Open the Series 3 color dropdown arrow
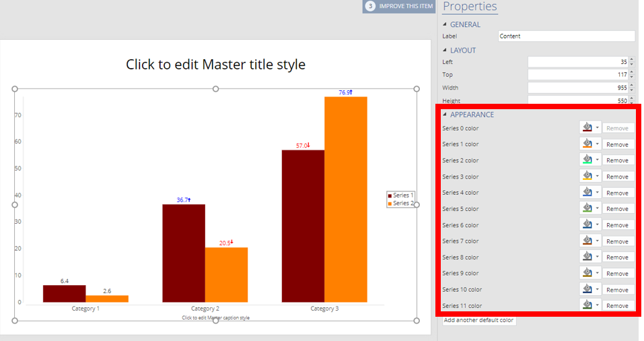The height and width of the screenshot is (341, 644). [597, 177]
